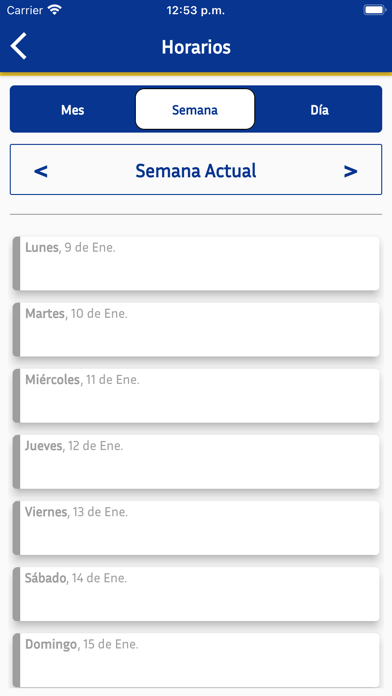Go to previous week arrow
The height and width of the screenshot is (696, 392).
41,171
